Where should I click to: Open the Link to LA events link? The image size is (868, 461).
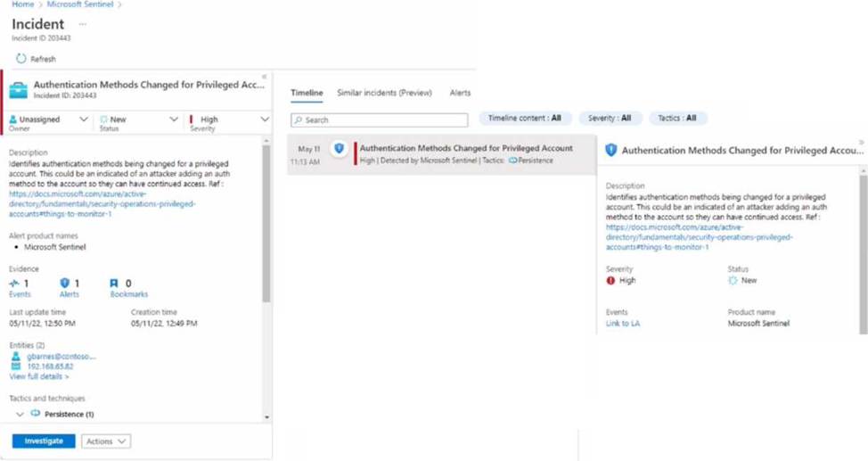[623, 323]
